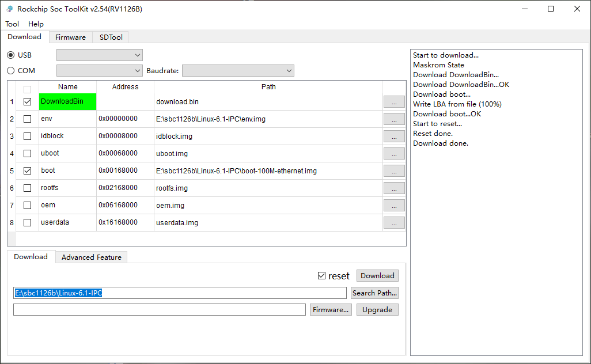Expand the USB device dropdown
Image resolution: width=591 pixels, height=364 pixels.
tap(100, 55)
